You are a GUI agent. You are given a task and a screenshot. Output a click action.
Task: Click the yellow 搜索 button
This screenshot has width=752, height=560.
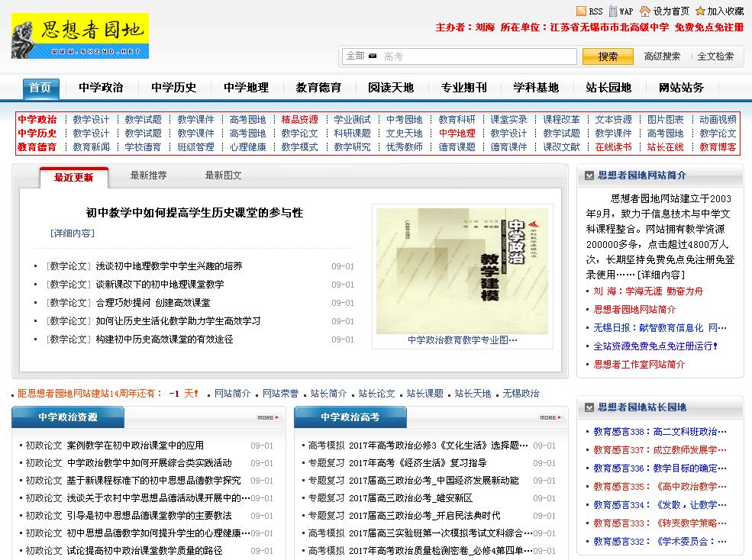coord(608,56)
